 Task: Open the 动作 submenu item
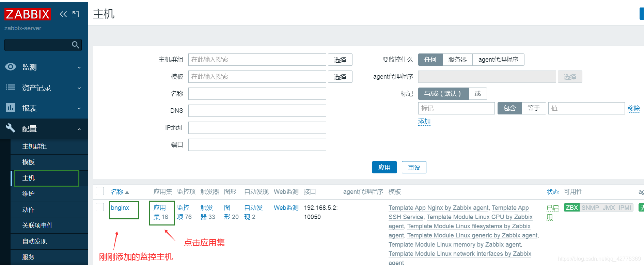click(x=49, y=210)
